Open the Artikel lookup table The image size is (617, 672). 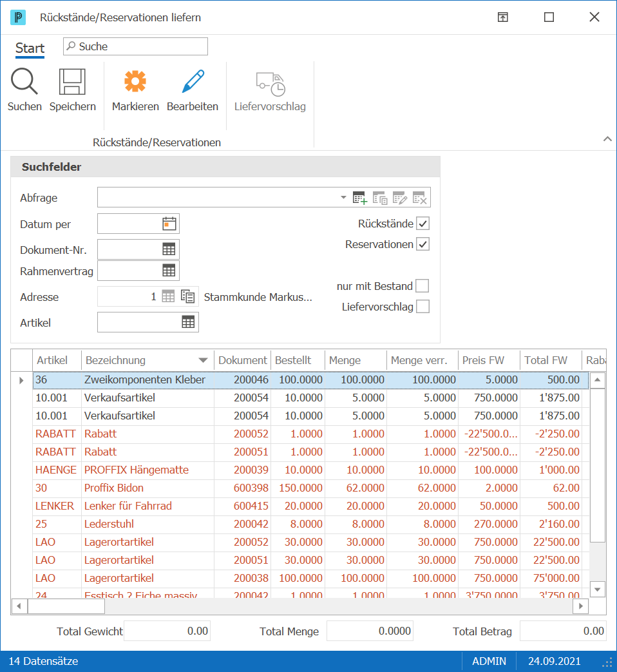click(x=188, y=322)
